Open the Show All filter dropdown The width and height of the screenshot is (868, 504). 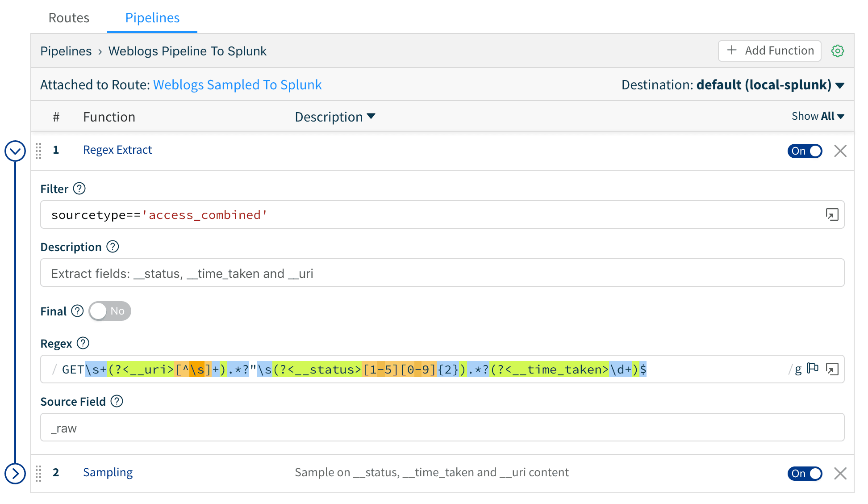[818, 116]
